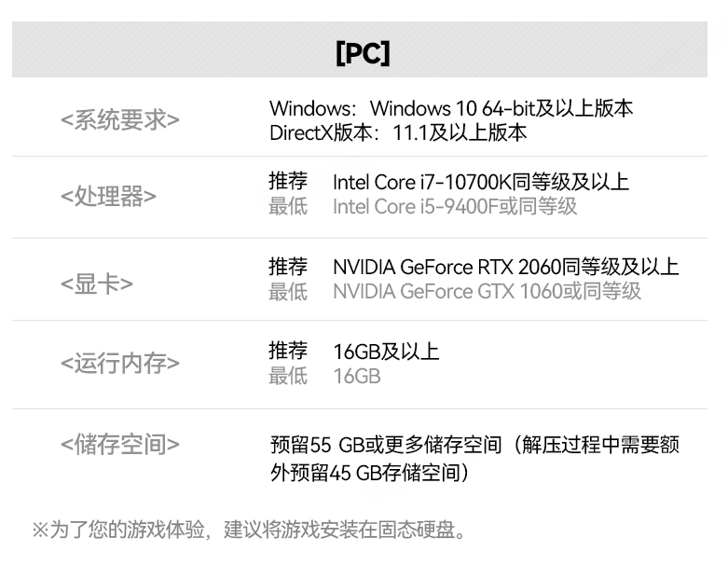
Task: Click 最低 label in the 运行内存 row
Action: (x=288, y=376)
